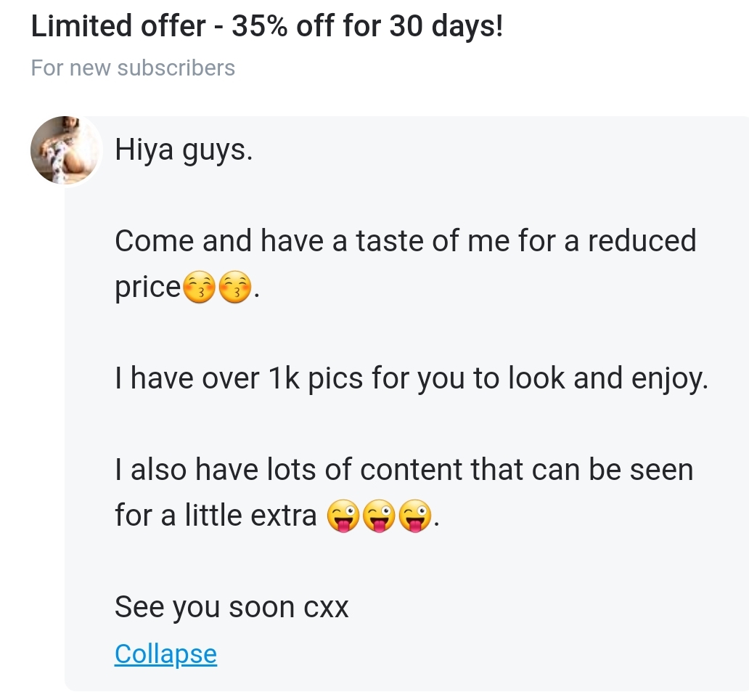The width and height of the screenshot is (749, 700).
Task: Click the creator's profile avatar picture
Action: 65,150
